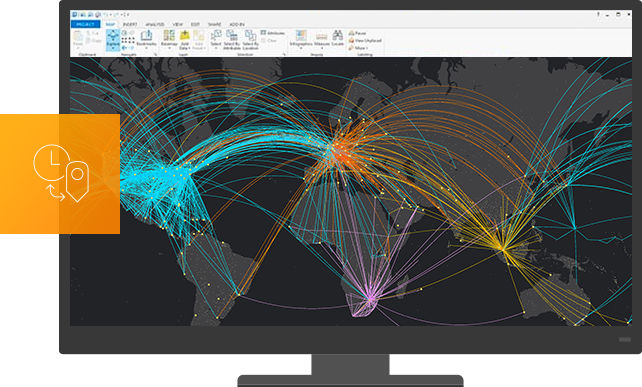This screenshot has height=387, width=642.
Task: Open Select By Location
Action: pyautogui.click(x=250, y=40)
